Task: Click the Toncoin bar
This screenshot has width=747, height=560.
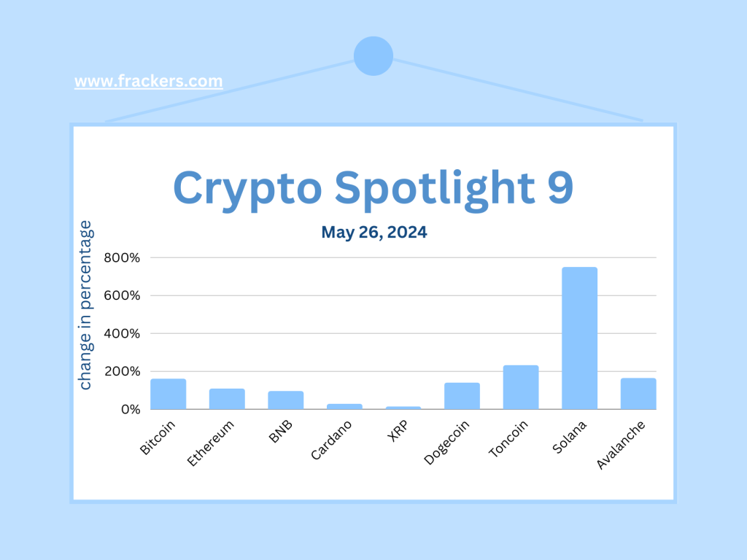Action: (521, 387)
